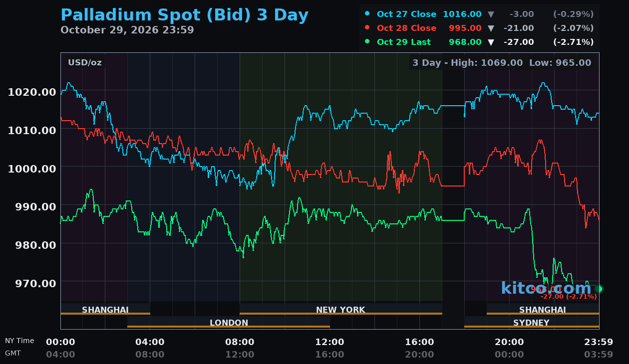The image size is (629, 364).
Task: Click the 08:00 NY time tick
Action: point(240,342)
